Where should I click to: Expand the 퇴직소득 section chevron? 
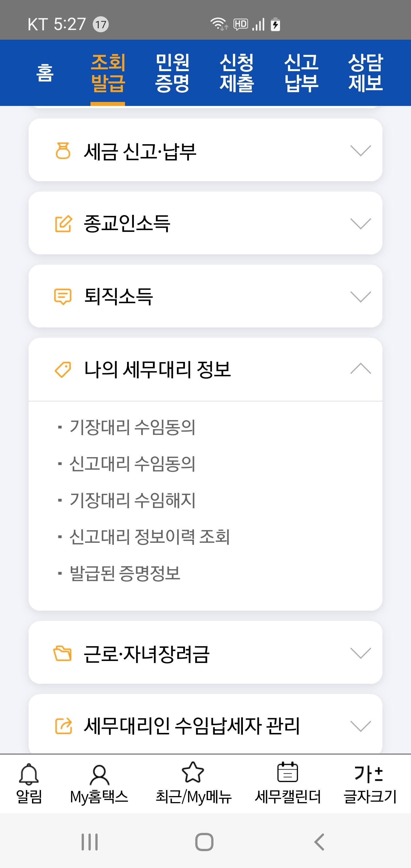pos(360,297)
